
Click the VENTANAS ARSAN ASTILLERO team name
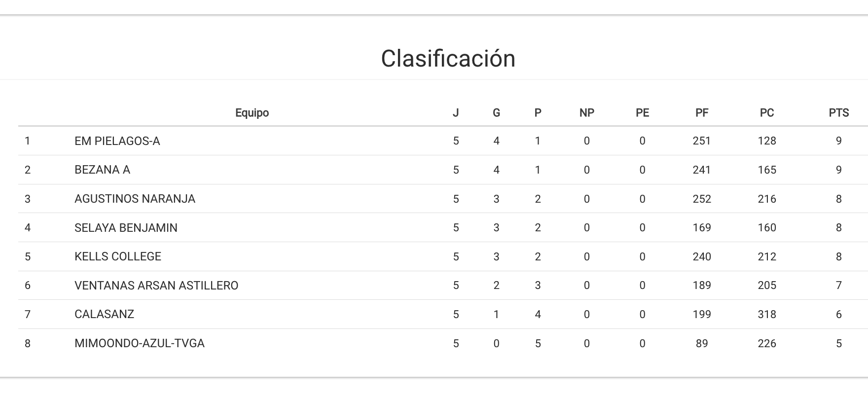click(x=156, y=286)
